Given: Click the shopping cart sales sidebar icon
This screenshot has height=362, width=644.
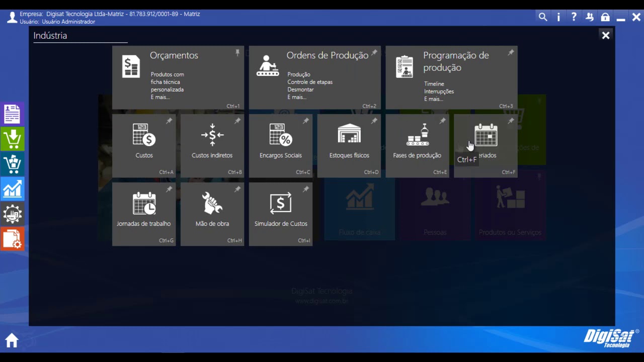Looking at the screenshot, I should [12, 164].
